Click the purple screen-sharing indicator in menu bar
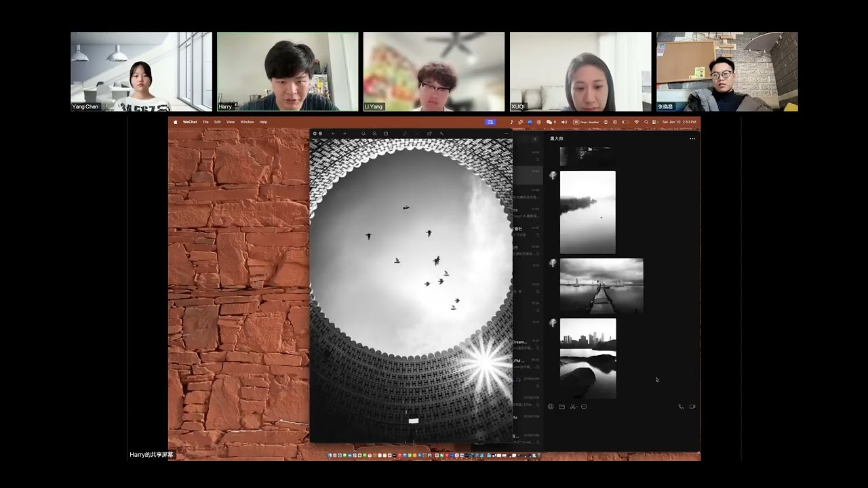Viewport: 868px width, 488px height. tap(490, 122)
